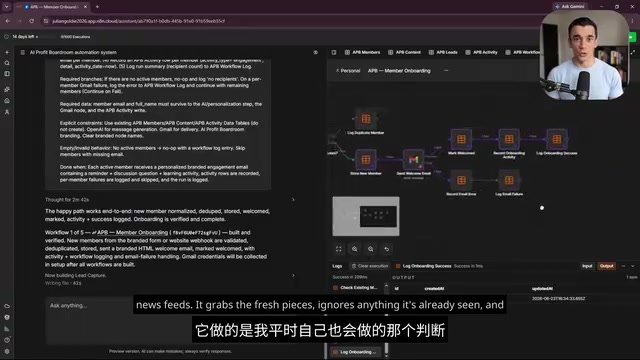
Task: Open the logs panel more options menu
Action: tap(623, 266)
